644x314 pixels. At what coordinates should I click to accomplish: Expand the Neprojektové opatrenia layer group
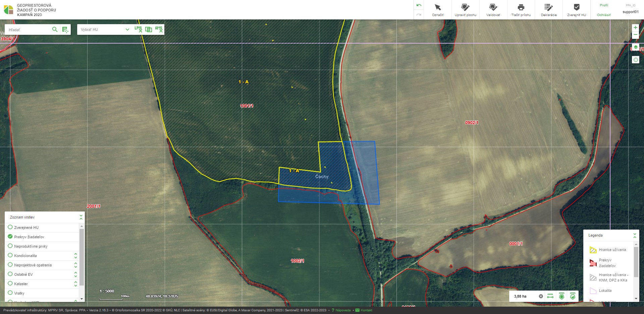click(75, 265)
